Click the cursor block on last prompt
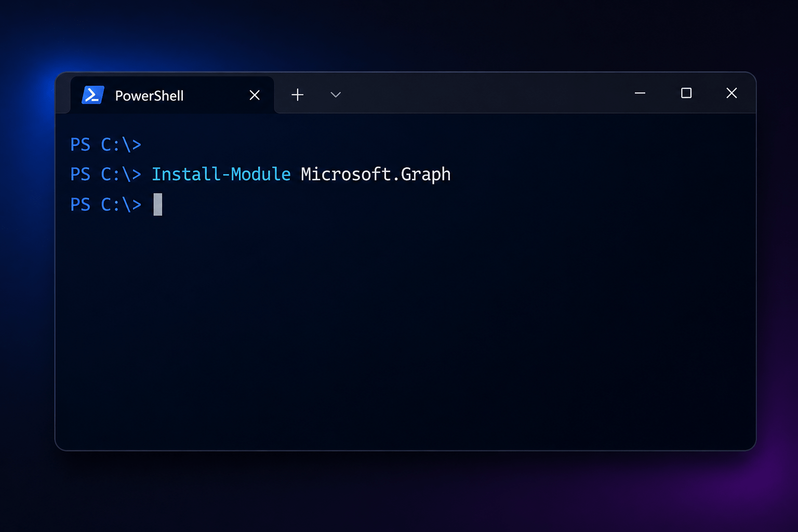Image resolution: width=798 pixels, height=532 pixels. (x=158, y=204)
